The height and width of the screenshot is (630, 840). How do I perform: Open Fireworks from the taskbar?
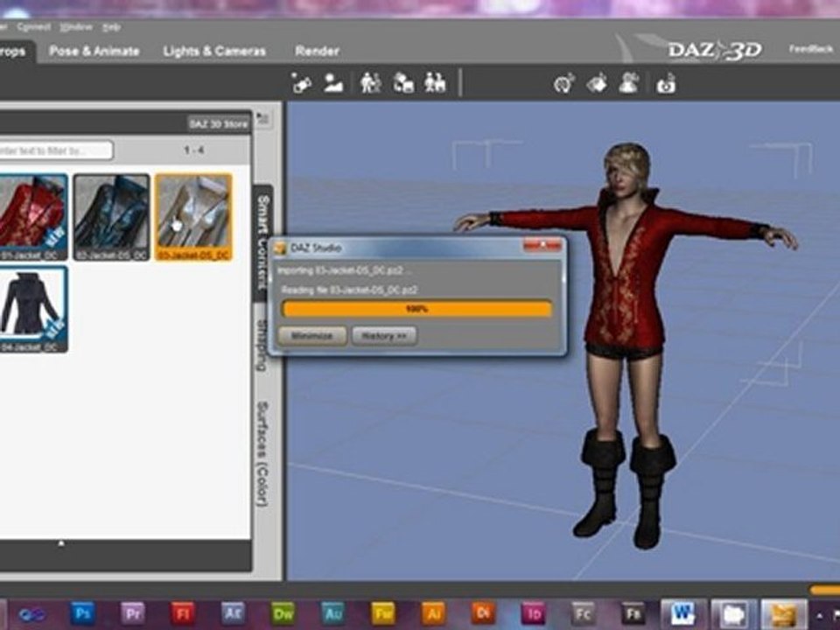coord(383,613)
